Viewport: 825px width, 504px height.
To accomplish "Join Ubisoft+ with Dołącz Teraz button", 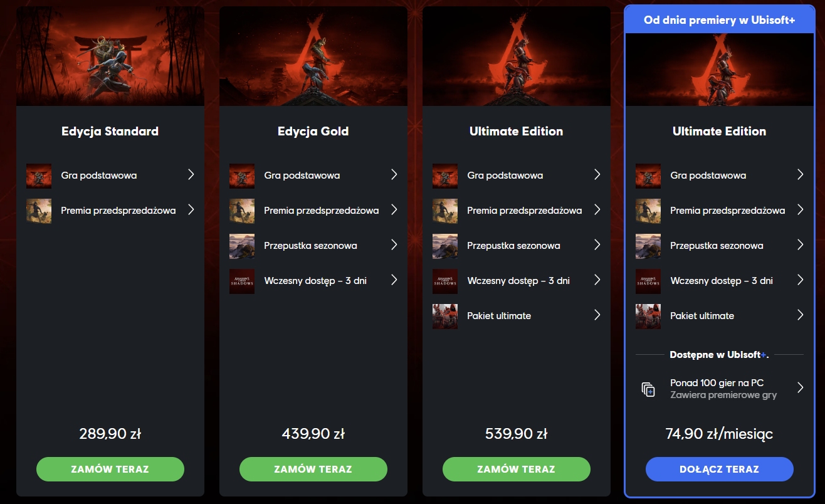I will [720, 469].
